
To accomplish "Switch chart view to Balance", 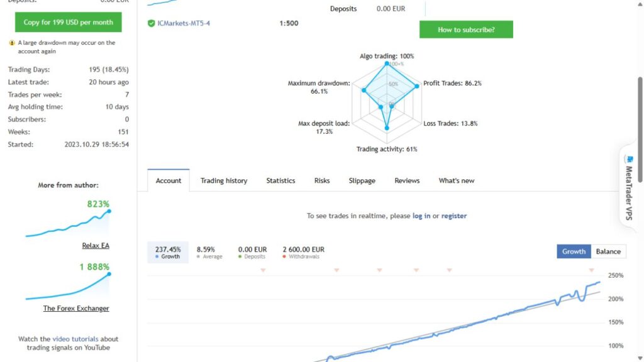I will tap(608, 251).
